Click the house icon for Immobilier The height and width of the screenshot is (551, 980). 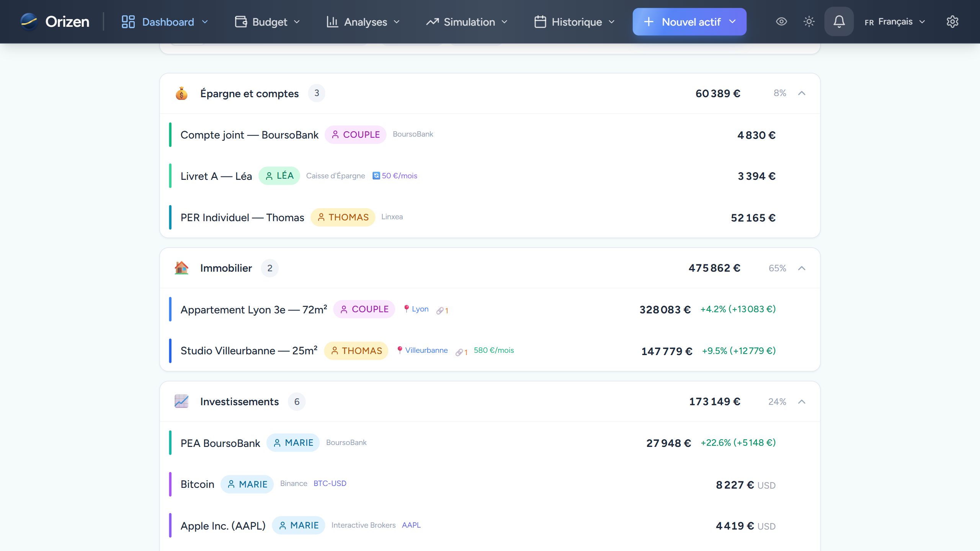coord(181,268)
